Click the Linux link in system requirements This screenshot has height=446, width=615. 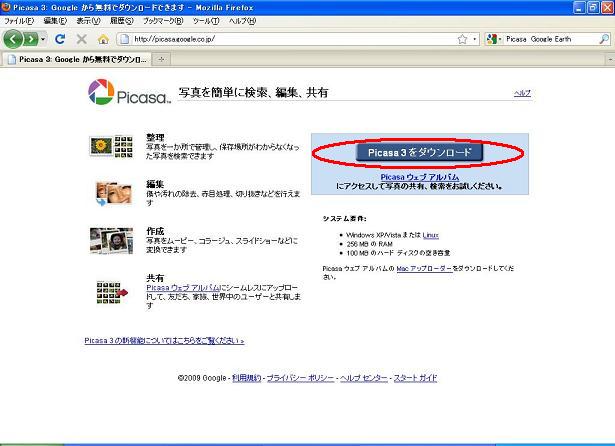coord(431,235)
